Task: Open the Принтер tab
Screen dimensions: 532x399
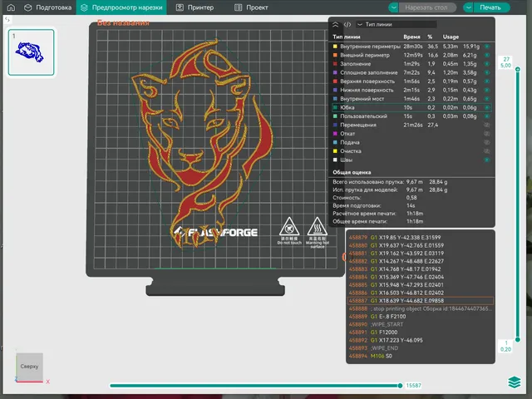Action: tap(195, 7)
